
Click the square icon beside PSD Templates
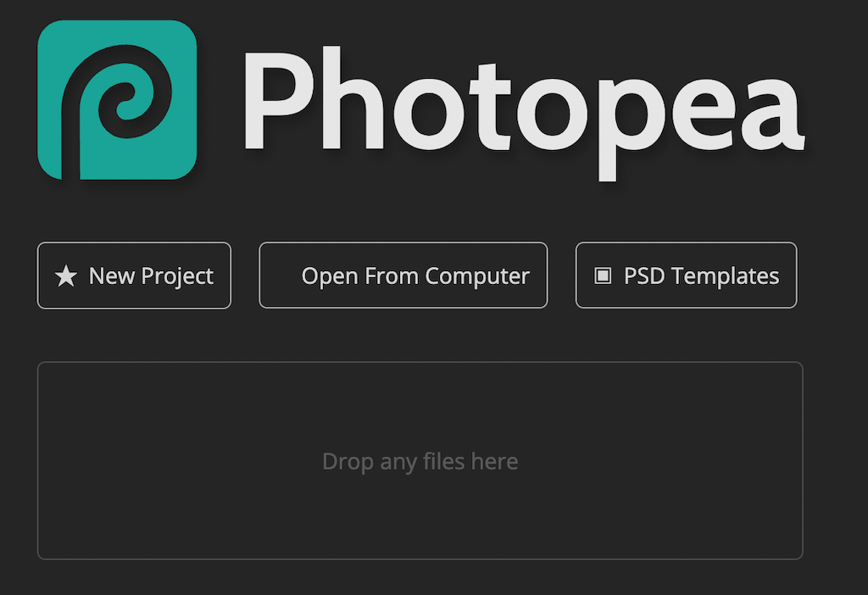(603, 275)
